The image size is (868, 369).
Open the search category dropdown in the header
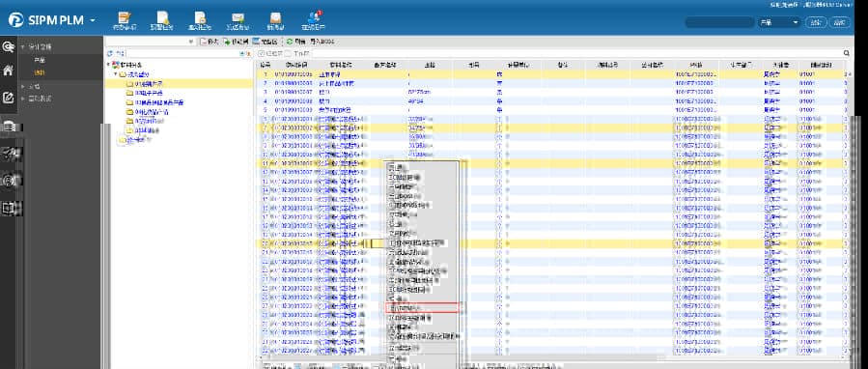point(779,22)
